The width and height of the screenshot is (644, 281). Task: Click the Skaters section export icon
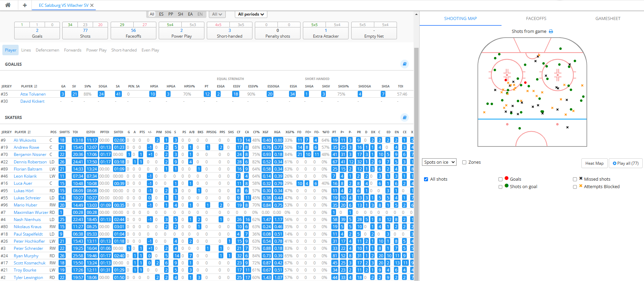pos(404,118)
